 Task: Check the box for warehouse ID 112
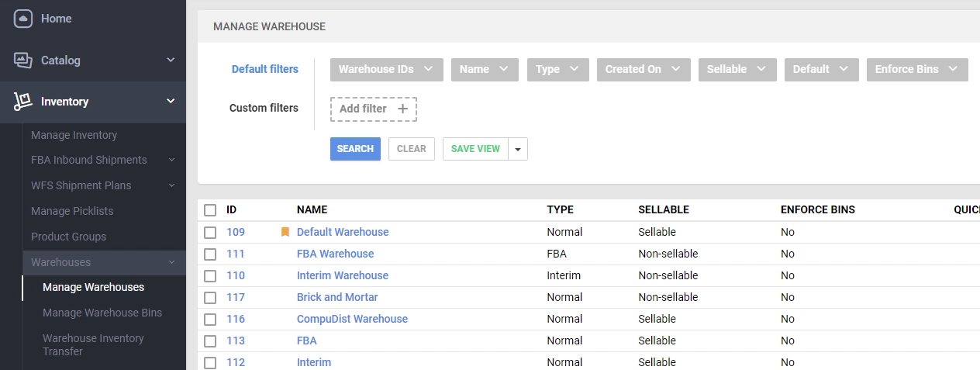click(210, 362)
